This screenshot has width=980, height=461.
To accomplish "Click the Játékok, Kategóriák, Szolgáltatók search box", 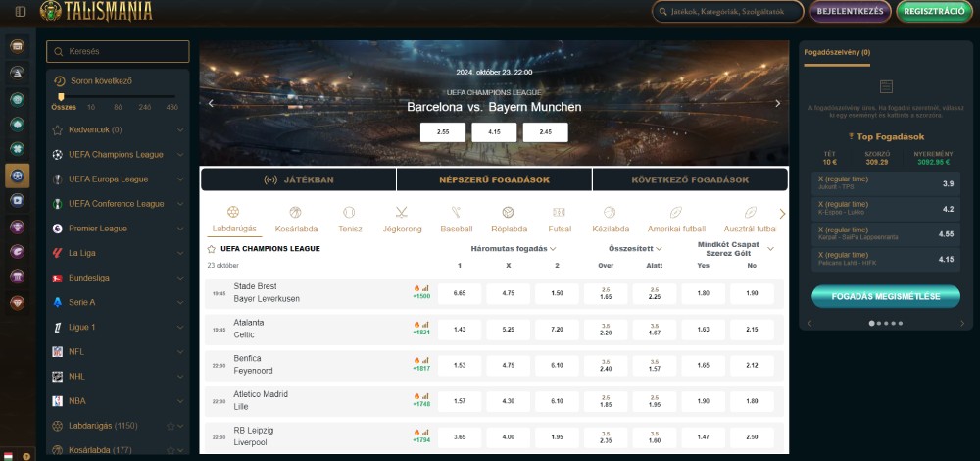I will click(x=727, y=11).
